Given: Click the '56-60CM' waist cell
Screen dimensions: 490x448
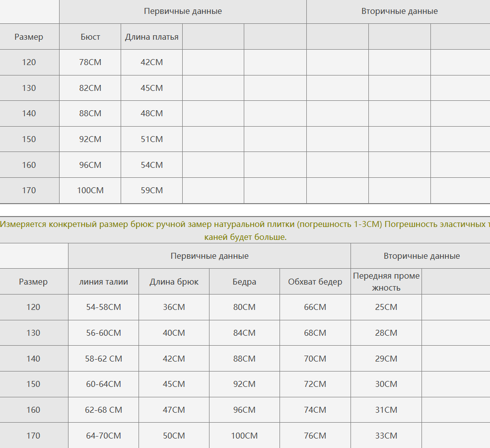Looking at the screenshot, I should click(x=103, y=333).
